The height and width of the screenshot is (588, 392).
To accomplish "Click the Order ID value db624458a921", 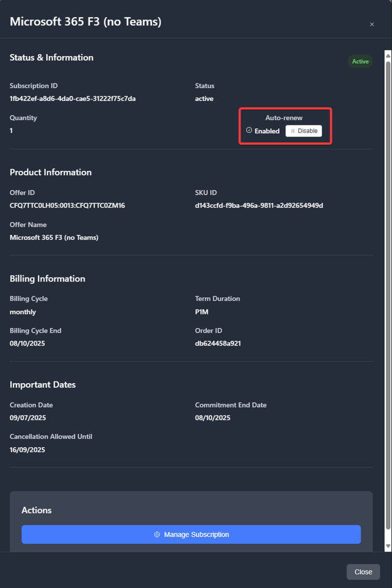I will pos(218,343).
